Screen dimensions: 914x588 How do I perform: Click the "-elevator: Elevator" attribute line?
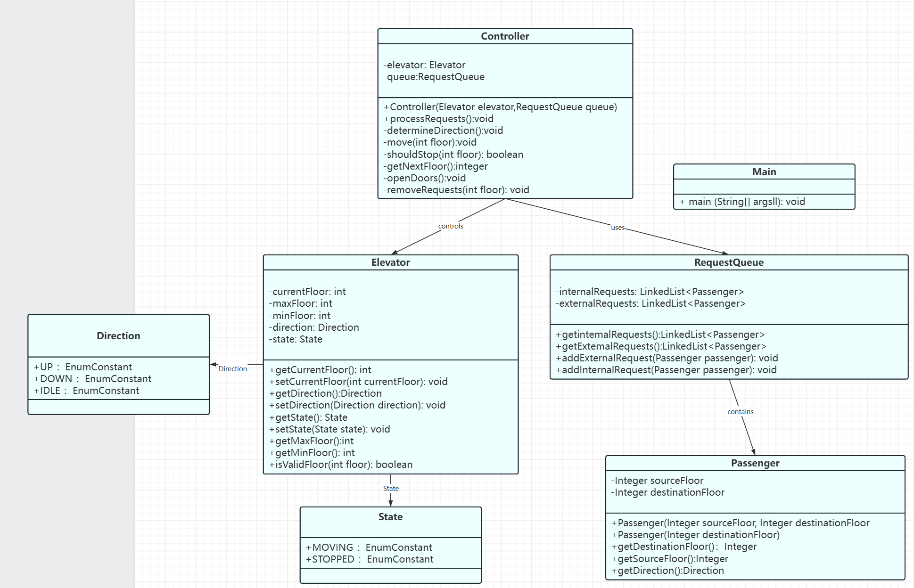(424, 65)
